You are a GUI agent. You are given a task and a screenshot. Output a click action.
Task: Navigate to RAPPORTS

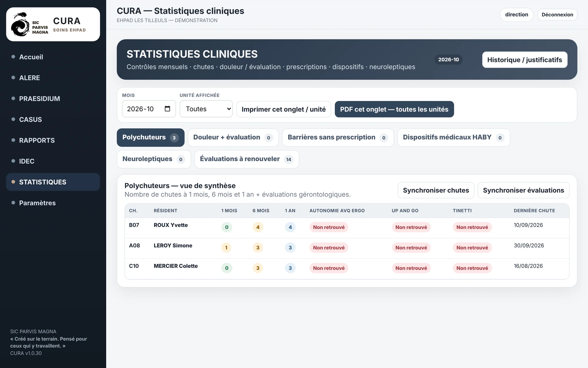click(x=53, y=140)
